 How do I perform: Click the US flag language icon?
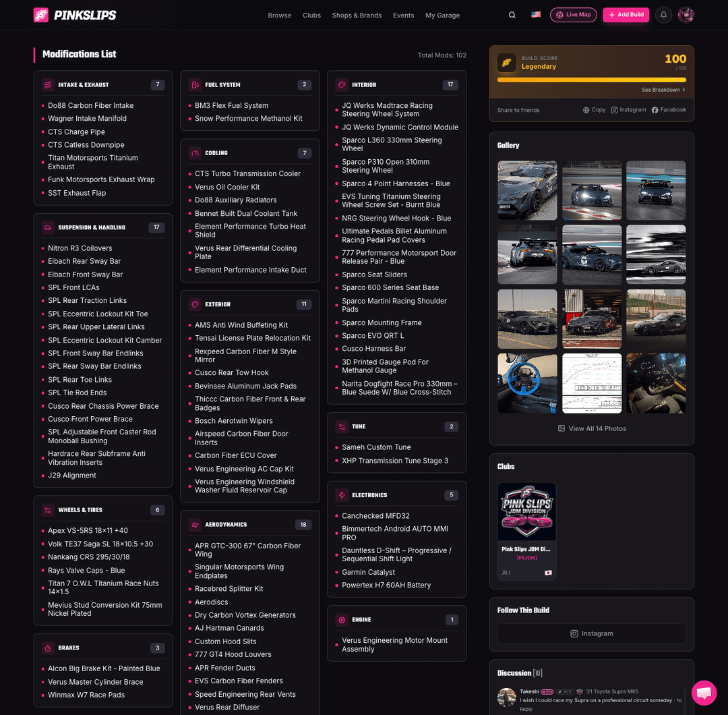(536, 14)
